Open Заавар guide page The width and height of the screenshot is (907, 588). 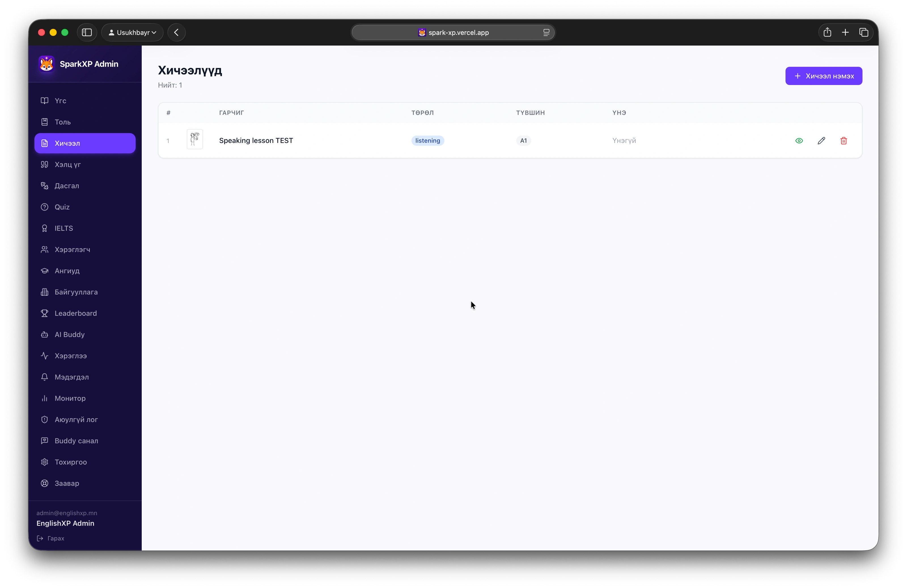click(84, 483)
